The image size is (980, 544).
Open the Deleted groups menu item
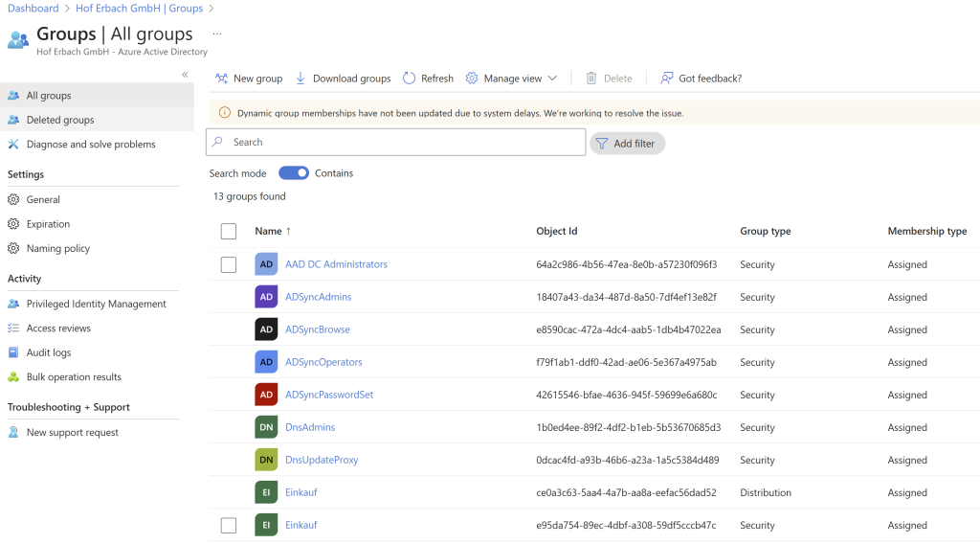60,121
